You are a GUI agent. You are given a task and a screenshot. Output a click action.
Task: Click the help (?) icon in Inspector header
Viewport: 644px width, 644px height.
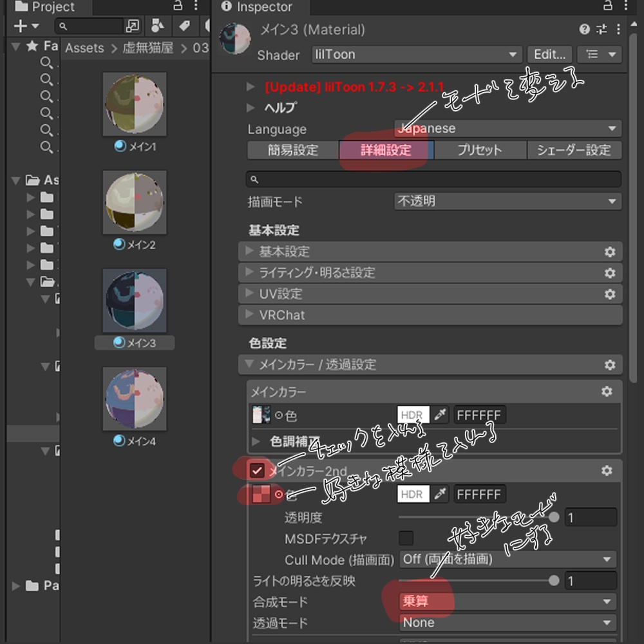coord(583,30)
